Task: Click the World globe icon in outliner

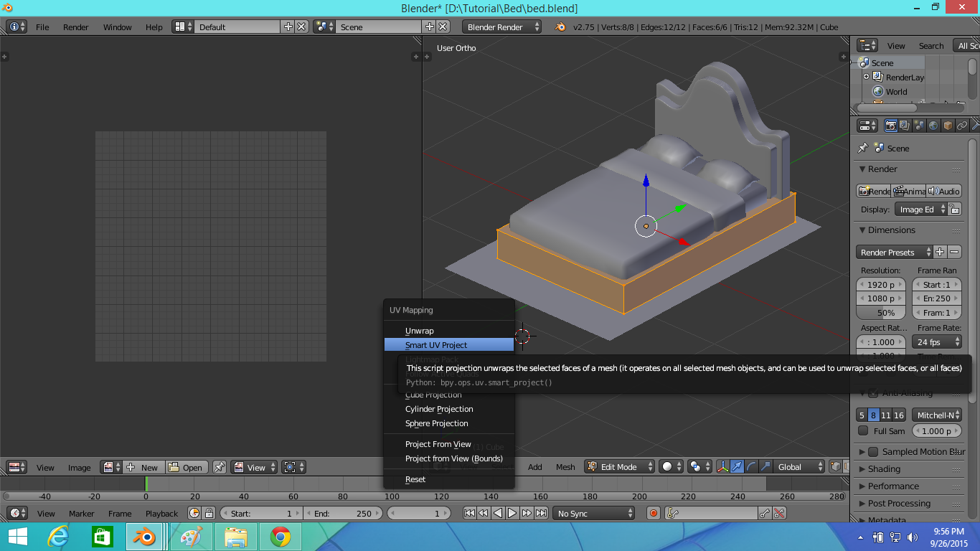Action: (x=877, y=92)
